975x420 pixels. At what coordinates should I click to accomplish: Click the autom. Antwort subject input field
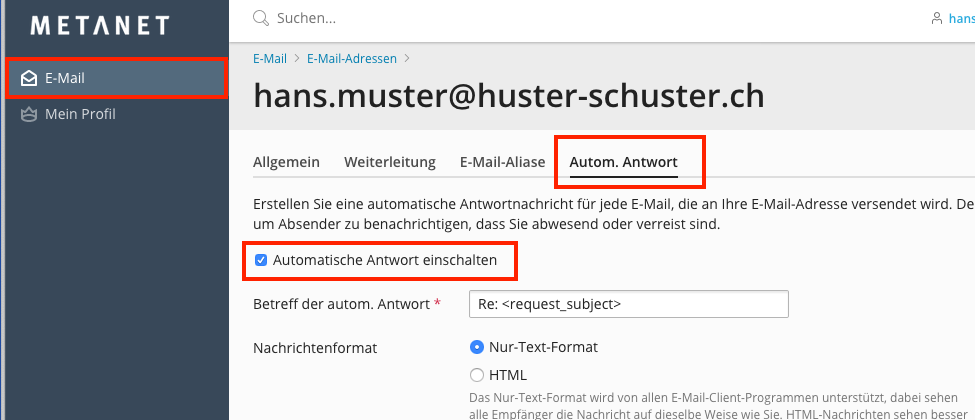628,303
